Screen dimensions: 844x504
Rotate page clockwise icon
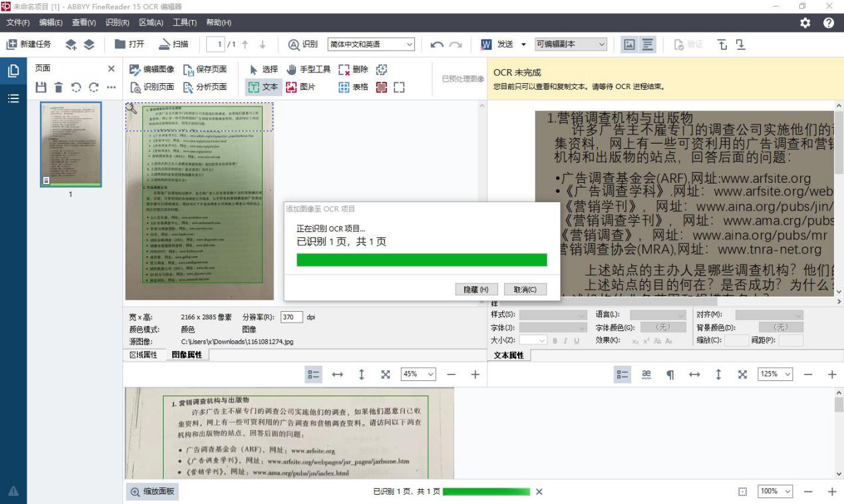click(94, 87)
